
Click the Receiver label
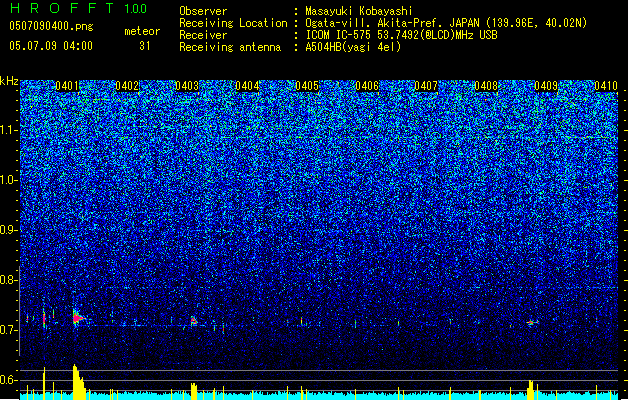coord(203,35)
